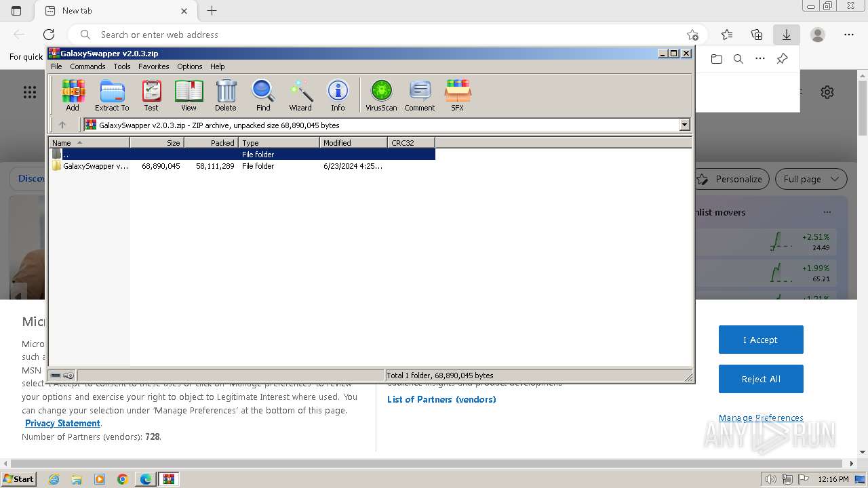Open the Comment tool

click(420, 95)
